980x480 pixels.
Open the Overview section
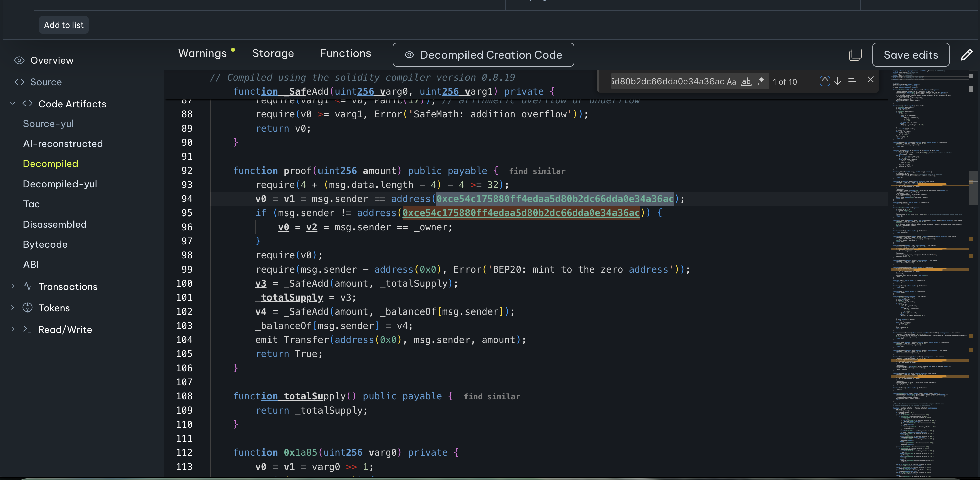[52, 60]
